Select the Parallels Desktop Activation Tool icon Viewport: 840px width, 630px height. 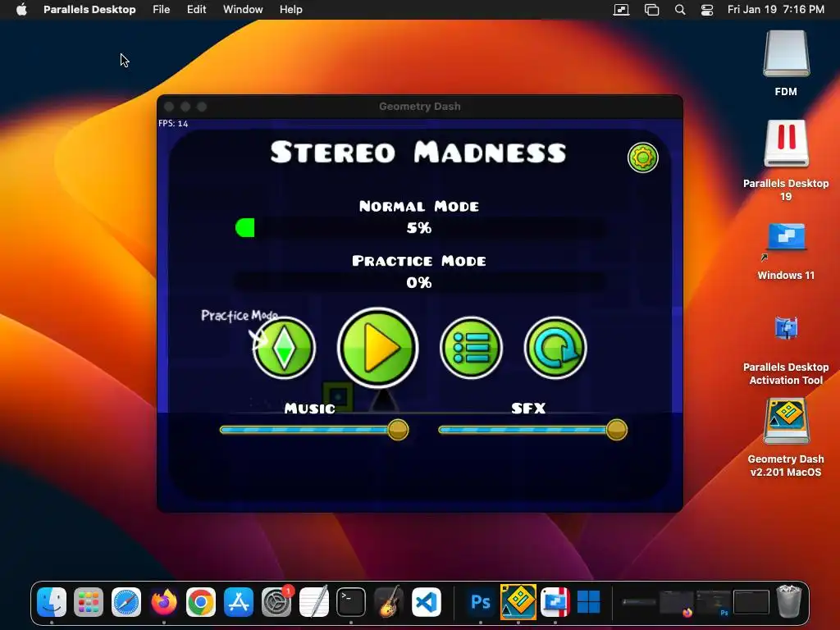click(x=786, y=328)
